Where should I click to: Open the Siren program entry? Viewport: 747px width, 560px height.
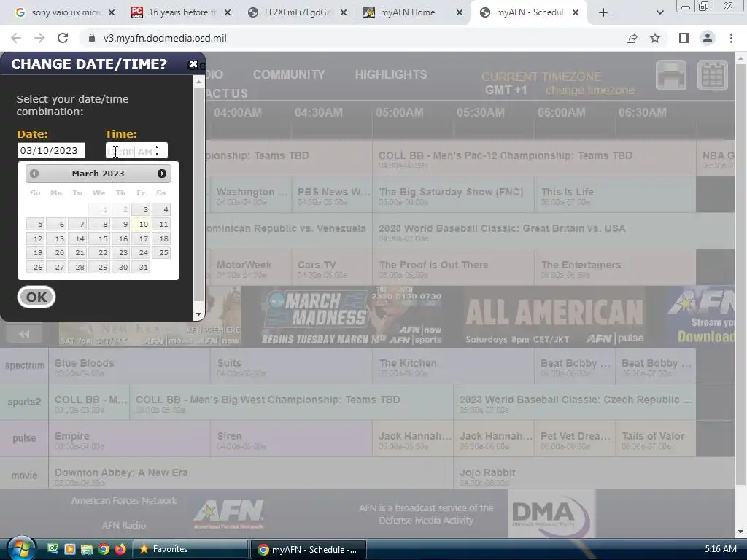[291, 439]
